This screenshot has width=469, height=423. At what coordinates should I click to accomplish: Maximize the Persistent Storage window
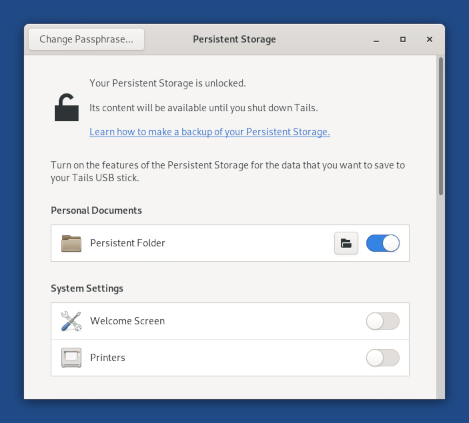(403, 40)
